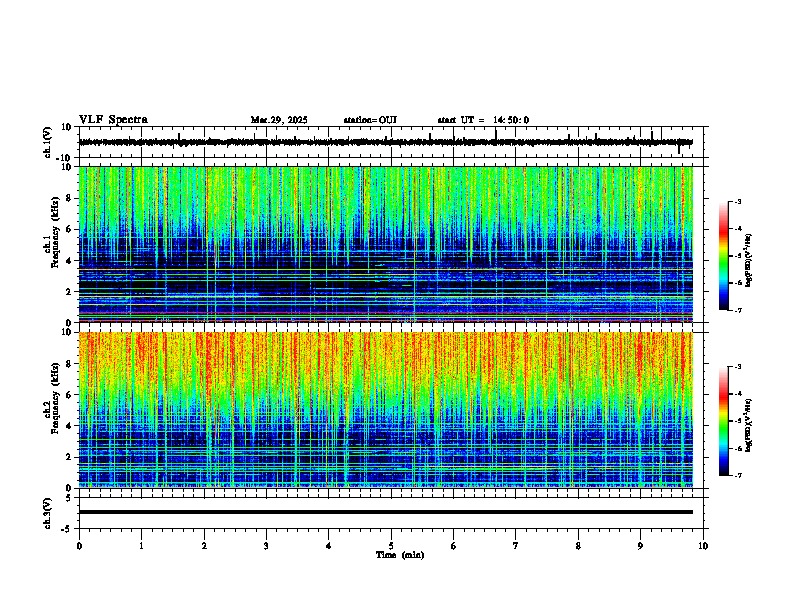Click time axis tick label 0

coord(79,546)
